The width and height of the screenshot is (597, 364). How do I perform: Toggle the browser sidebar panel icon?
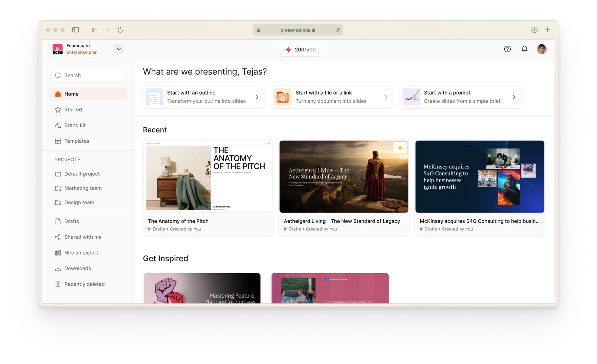point(76,30)
